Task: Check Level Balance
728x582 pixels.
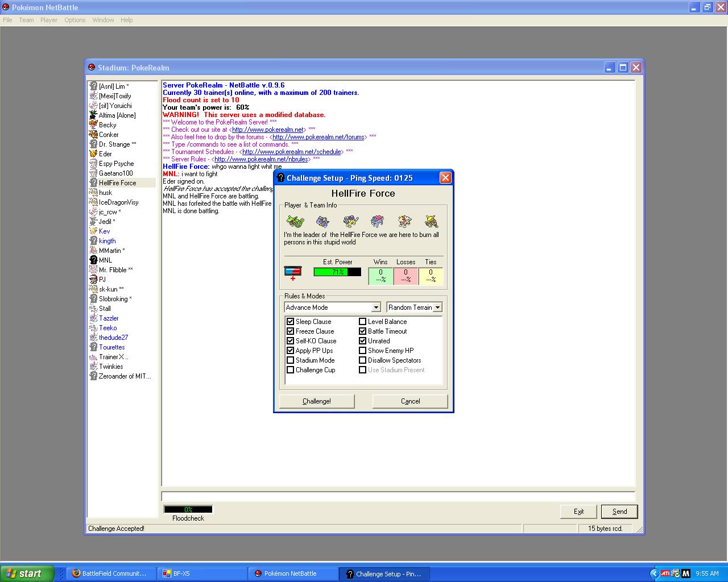Action: click(x=362, y=322)
